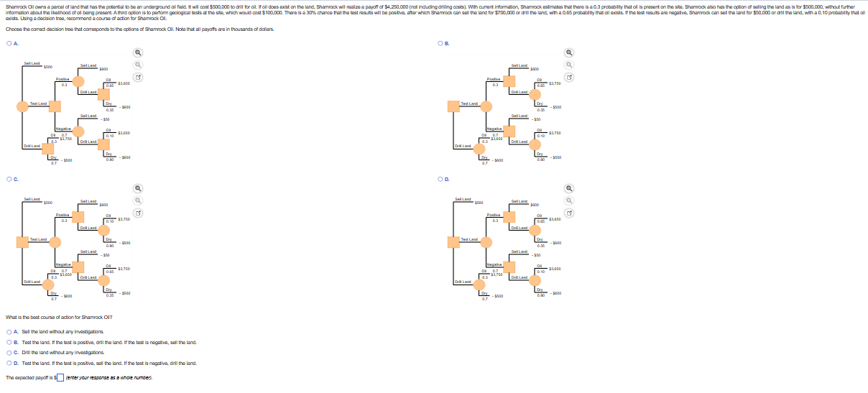
Task: Zoom out on decision tree A
Action: [x=138, y=65]
